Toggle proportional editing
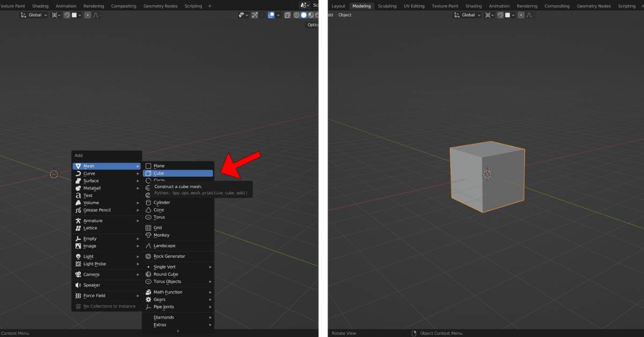The width and height of the screenshot is (644, 337). click(x=87, y=15)
